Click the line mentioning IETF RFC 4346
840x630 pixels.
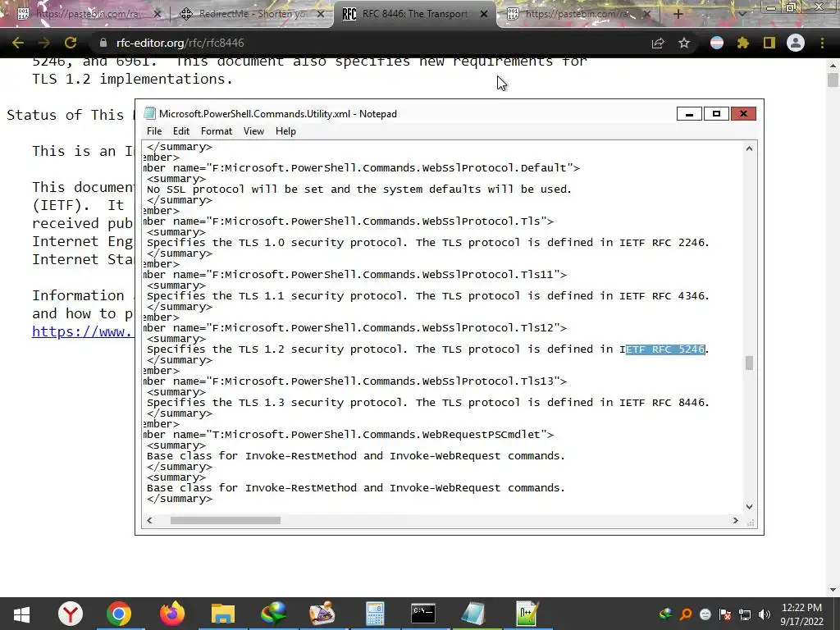428,296
